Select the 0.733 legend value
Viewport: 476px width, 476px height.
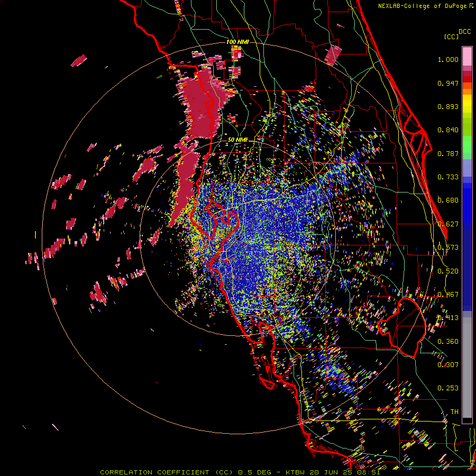[x=448, y=177]
